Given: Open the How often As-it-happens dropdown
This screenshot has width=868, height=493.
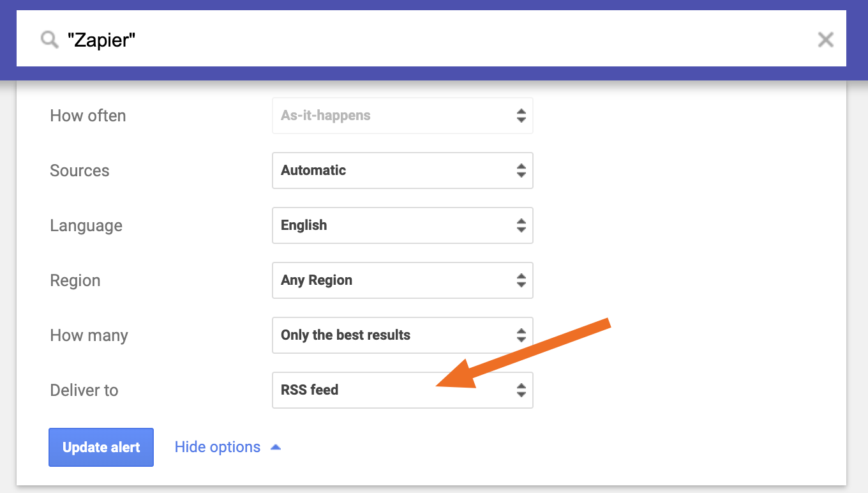Looking at the screenshot, I should (403, 116).
